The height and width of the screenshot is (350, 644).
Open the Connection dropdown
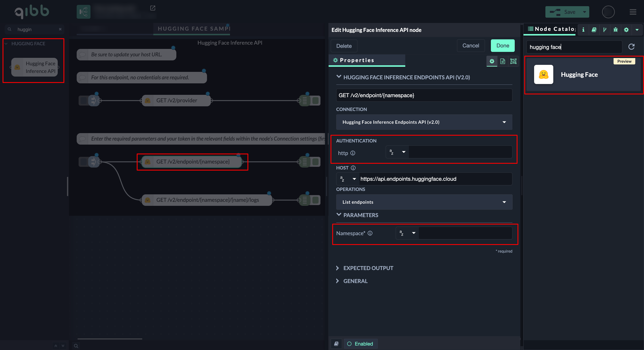pyautogui.click(x=424, y=122)
